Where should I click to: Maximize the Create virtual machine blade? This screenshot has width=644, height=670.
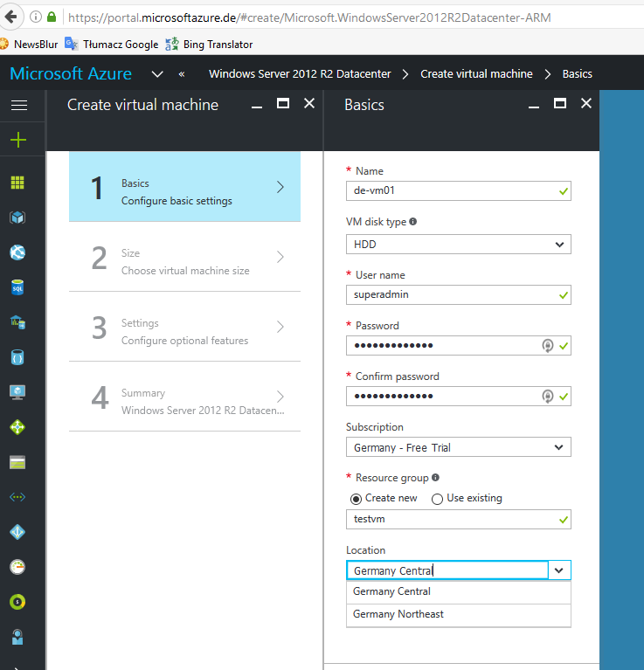(x=283, y=103)
